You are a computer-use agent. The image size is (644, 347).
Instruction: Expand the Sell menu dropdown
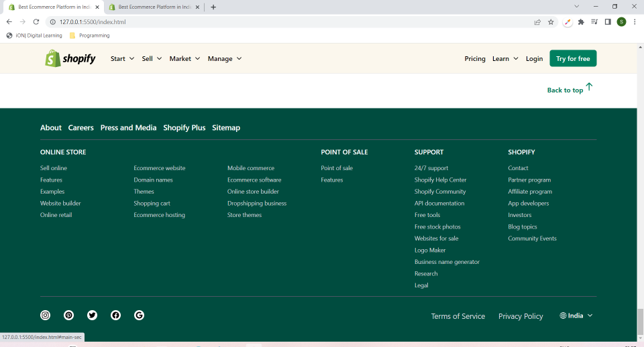coord(152,59)
